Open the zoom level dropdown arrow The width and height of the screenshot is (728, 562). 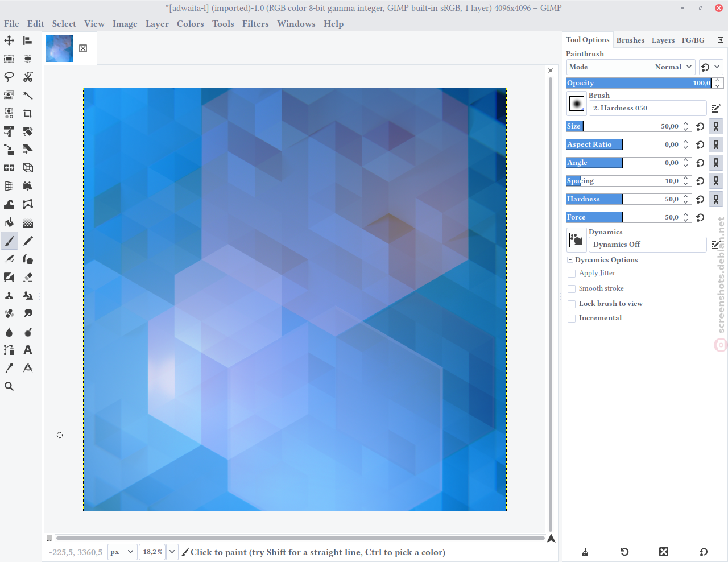pos(172,552)
